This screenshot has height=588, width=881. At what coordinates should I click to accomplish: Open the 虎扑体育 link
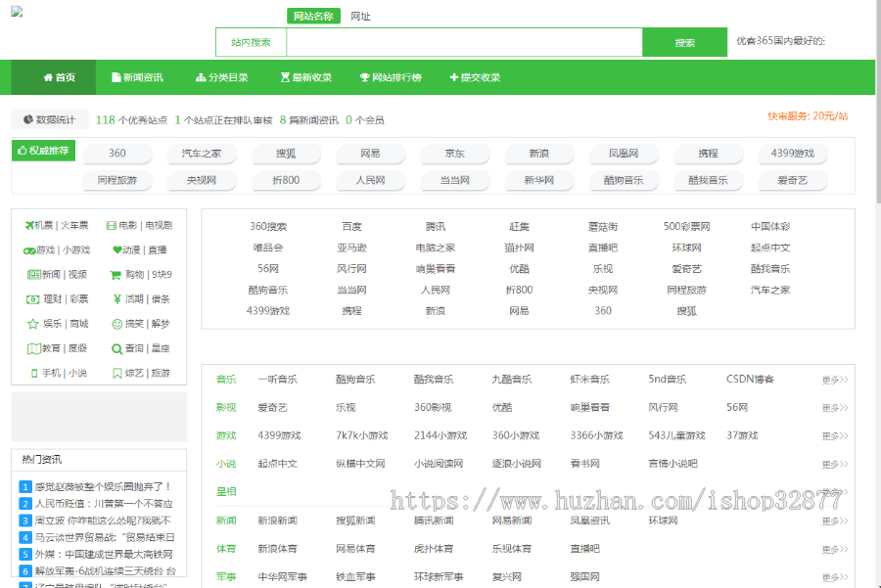coord(434,549)
